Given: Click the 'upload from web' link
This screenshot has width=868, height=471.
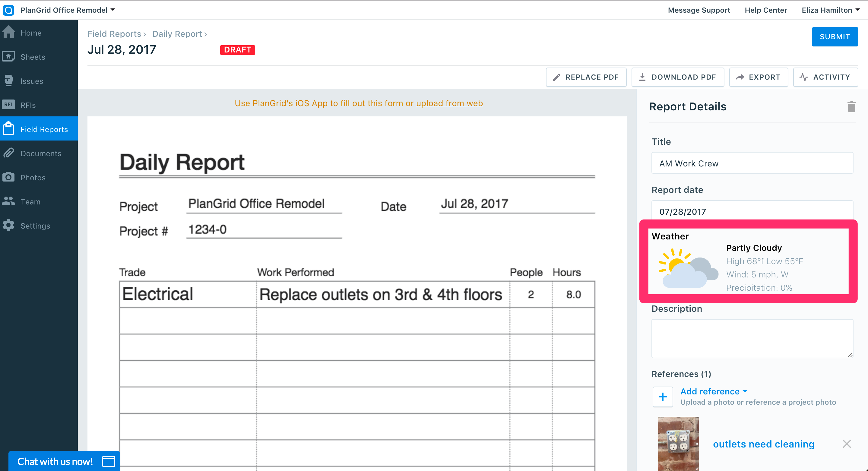Looking at the screenshot, I should click(449, 103).
